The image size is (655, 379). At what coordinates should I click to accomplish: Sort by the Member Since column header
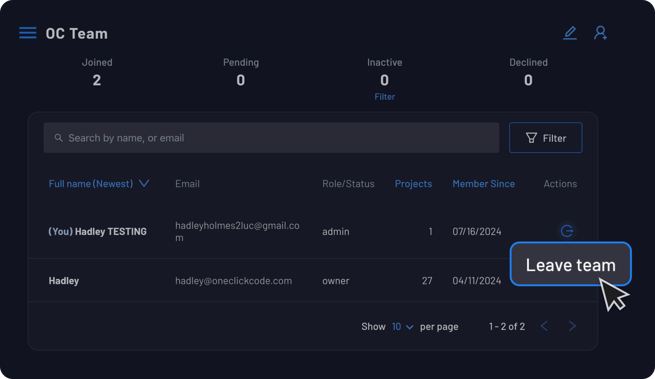point(483,183)
